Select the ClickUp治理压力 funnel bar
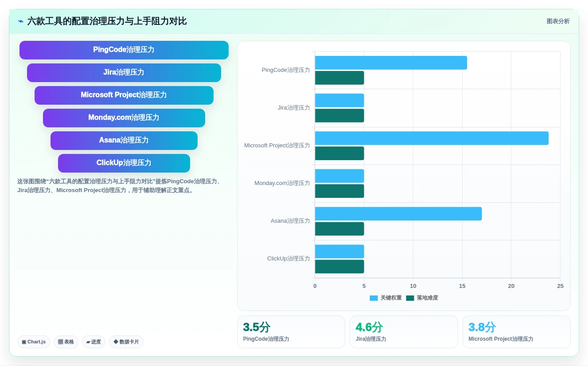This screenshot has height=366, width=588. [x=124, y=163]
